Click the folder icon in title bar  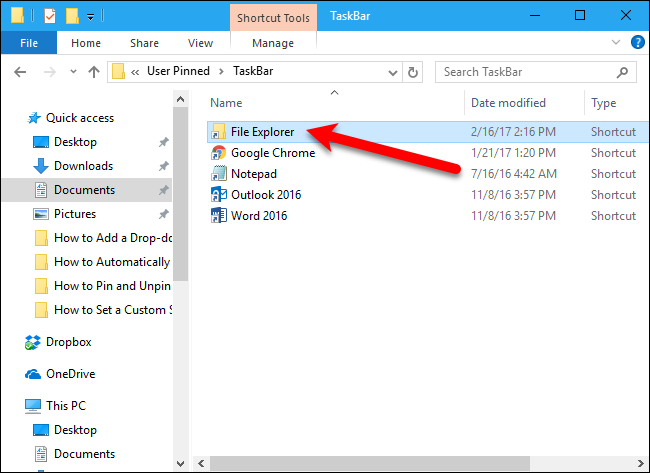[17, 15]
